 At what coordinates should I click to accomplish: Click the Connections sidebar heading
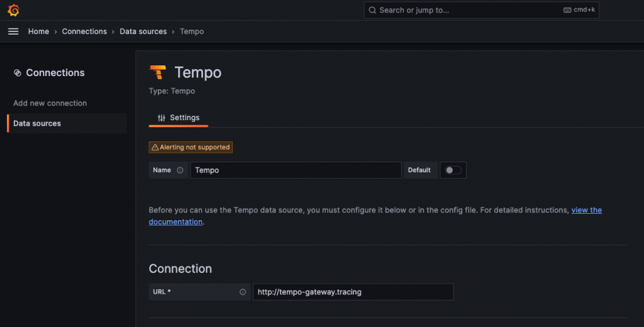[x=55, y=73]
